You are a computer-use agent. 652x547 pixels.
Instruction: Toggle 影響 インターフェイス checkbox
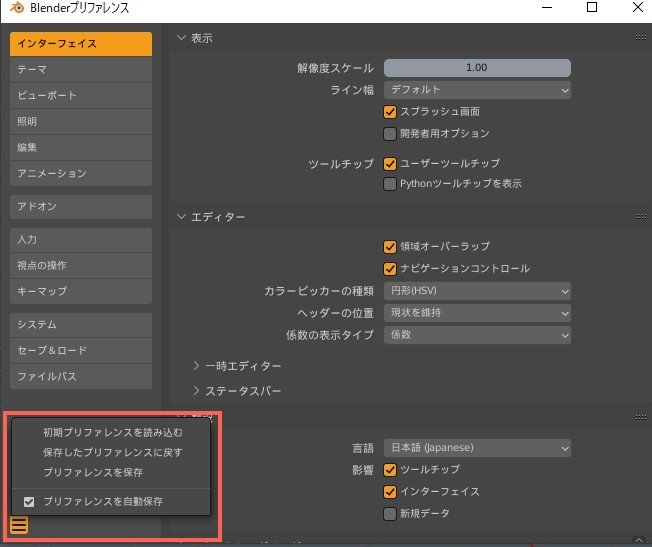[x=390, y=492]
